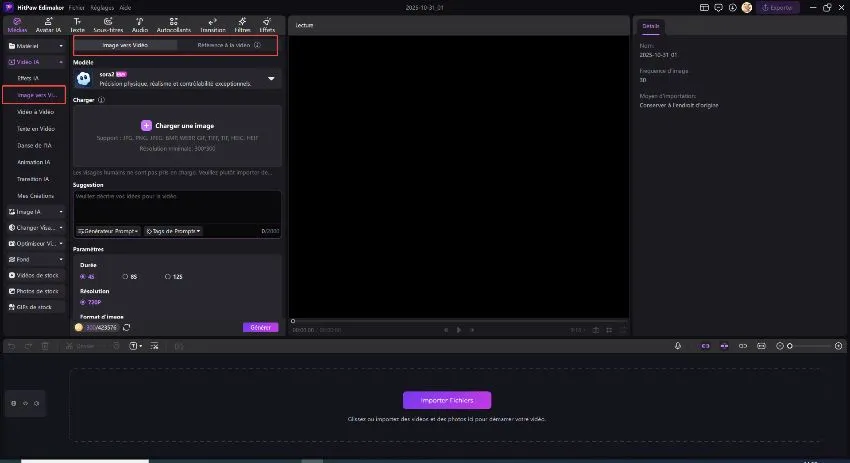Select the 4S duration radio option
The image size is (850, 463).
[x=83, y=276]
